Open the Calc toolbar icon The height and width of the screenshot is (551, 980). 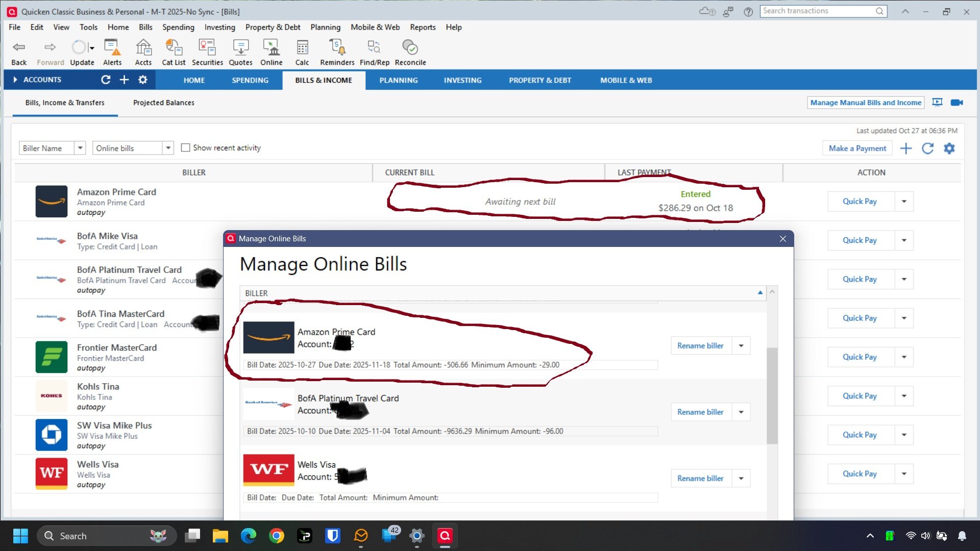pos(302,51)
